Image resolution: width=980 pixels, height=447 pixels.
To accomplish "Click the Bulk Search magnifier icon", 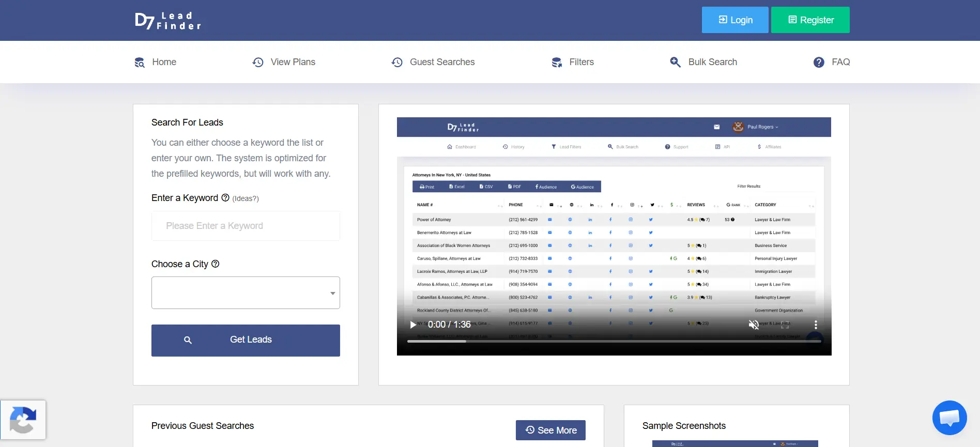I will pyautogui.click(x=675, y=62).
